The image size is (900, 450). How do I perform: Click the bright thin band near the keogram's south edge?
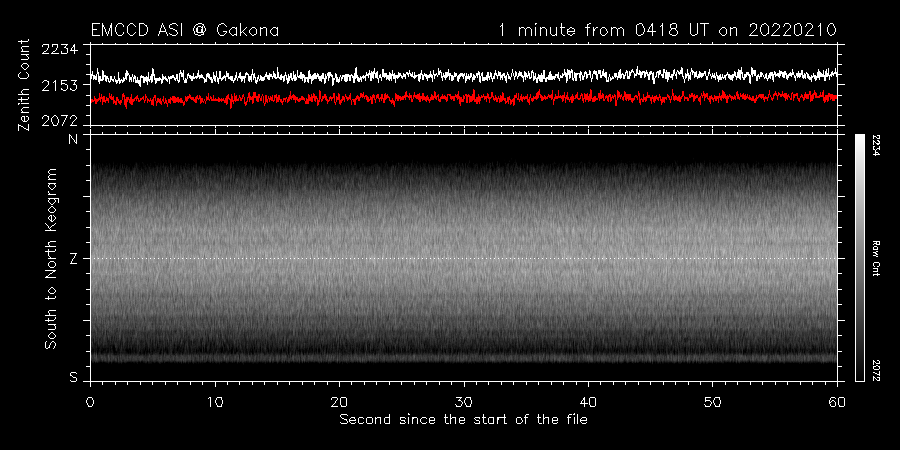point(464,358)
